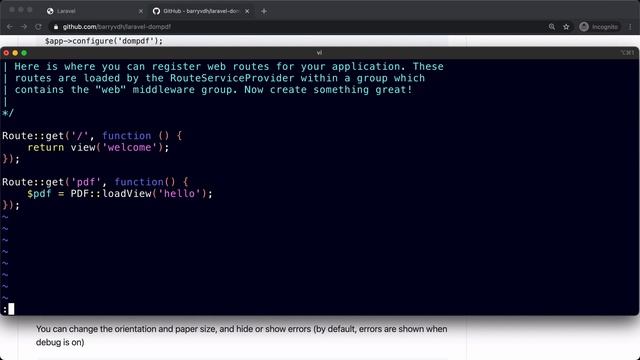Click the 'debug is on)' text line
Screen dimensions: 640x360
coord(60,342)
